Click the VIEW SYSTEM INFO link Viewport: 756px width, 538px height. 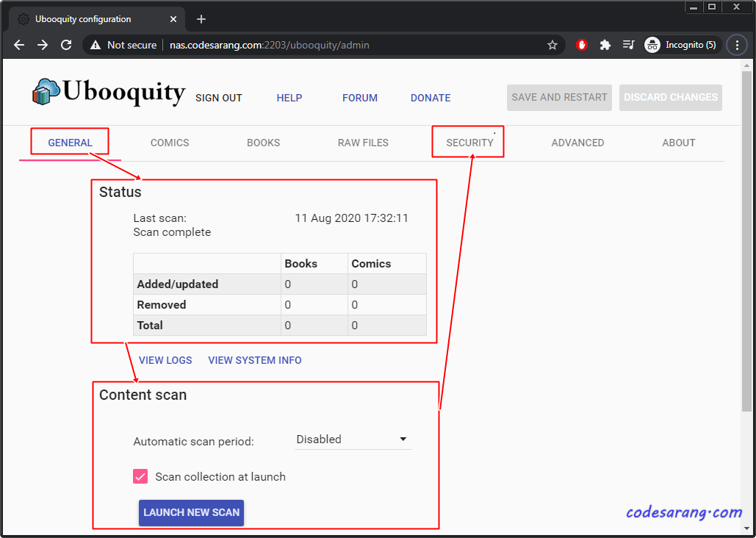[254, 360]
